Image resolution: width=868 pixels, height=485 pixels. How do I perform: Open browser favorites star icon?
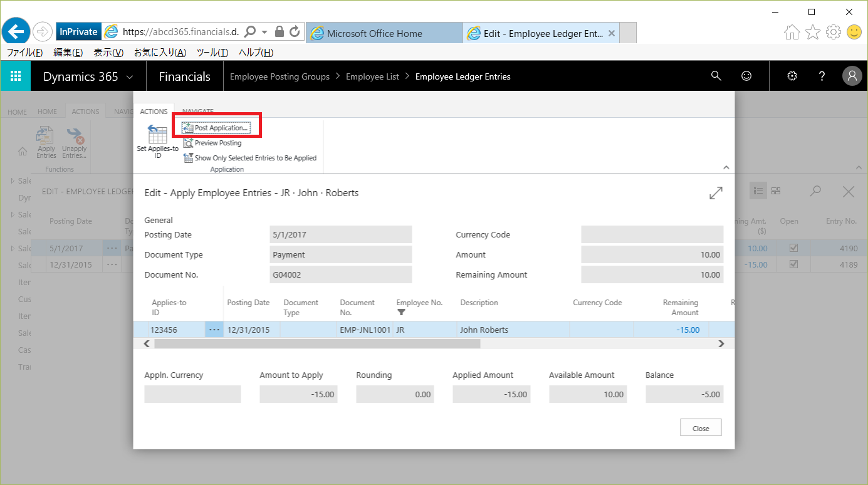tap(813, 33)
